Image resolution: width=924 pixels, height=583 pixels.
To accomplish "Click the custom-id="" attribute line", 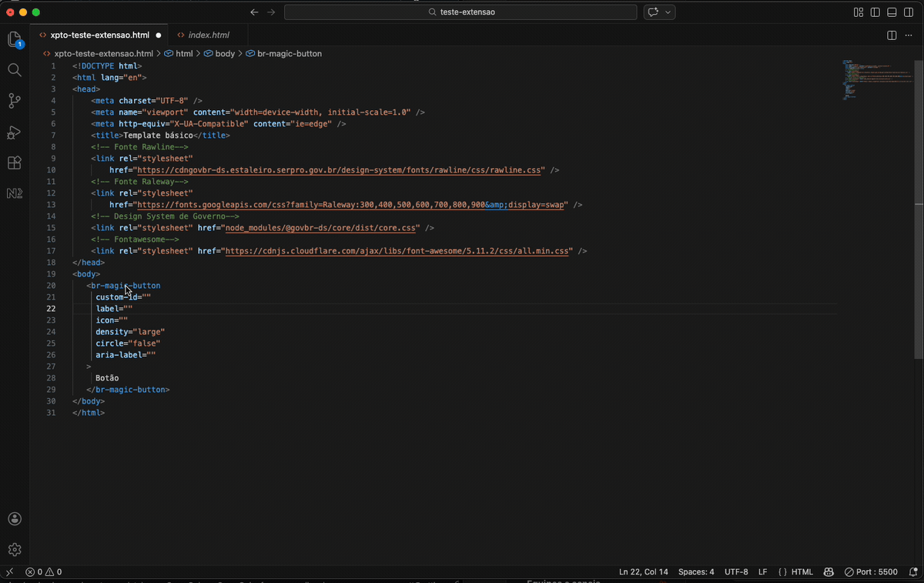I will (123, 297).
